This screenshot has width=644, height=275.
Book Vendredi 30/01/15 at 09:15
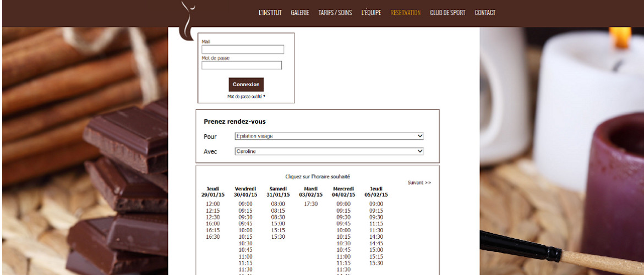coord(245,211)
